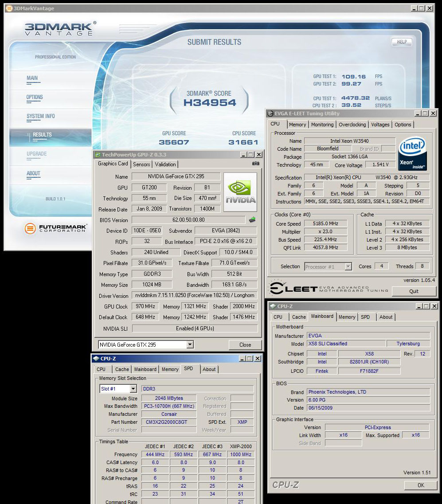Click the BIOS Version field 62.00.50.00.80
This screenshot has width=442, height=504.
coord(189,220)
